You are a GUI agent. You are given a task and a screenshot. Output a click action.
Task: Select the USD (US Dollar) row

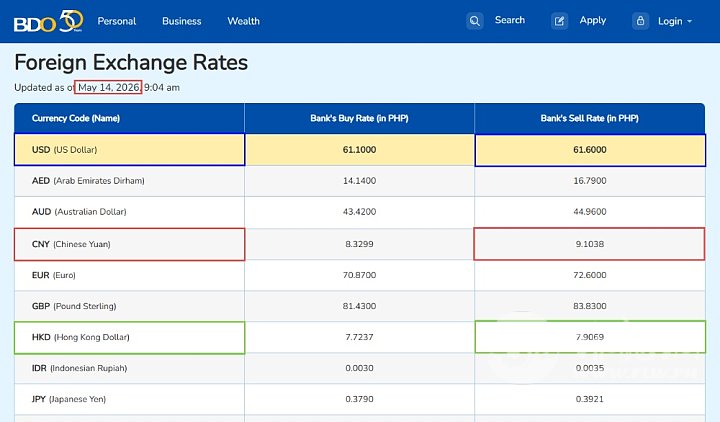coord(360,150)
